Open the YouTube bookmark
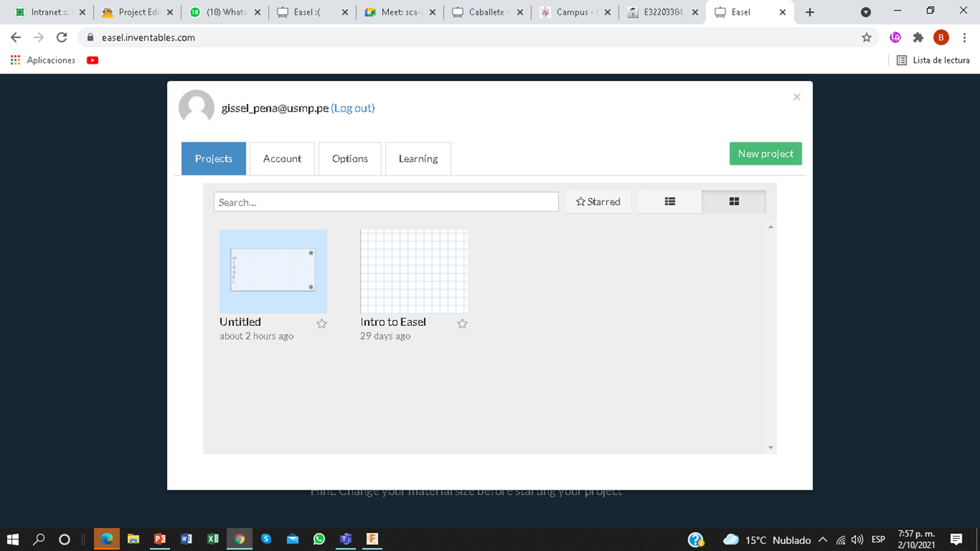Screen dimensions: 980x551 (x=93, y=60)
